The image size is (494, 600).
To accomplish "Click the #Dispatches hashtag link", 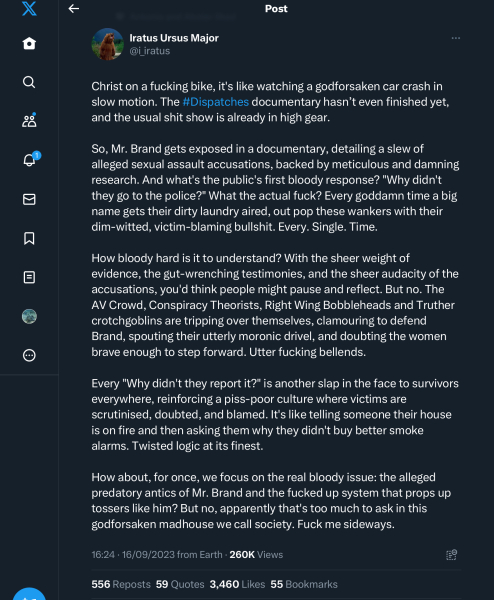I will [216, 102].
